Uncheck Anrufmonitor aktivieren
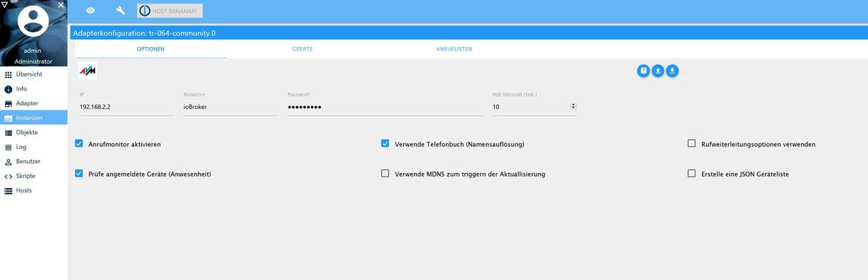Screen dimensions: 868x280 pos(79,144)
